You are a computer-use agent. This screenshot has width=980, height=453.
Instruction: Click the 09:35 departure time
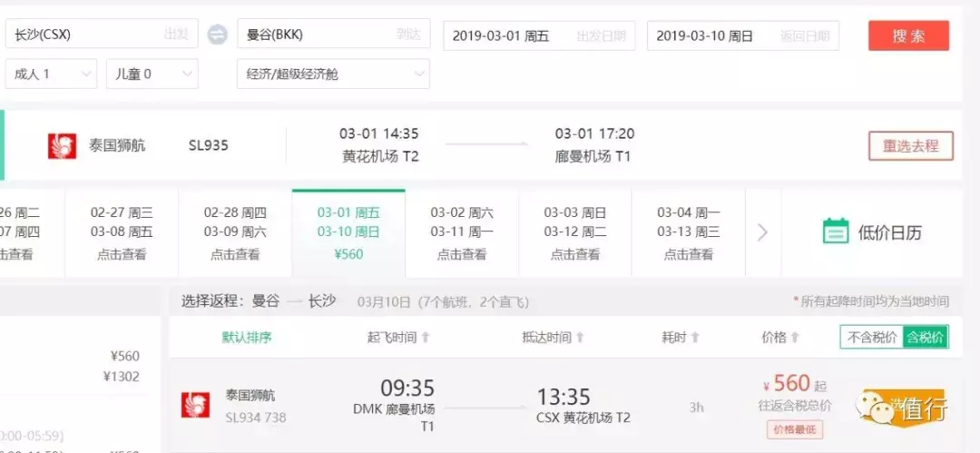(x=407, y=388)
